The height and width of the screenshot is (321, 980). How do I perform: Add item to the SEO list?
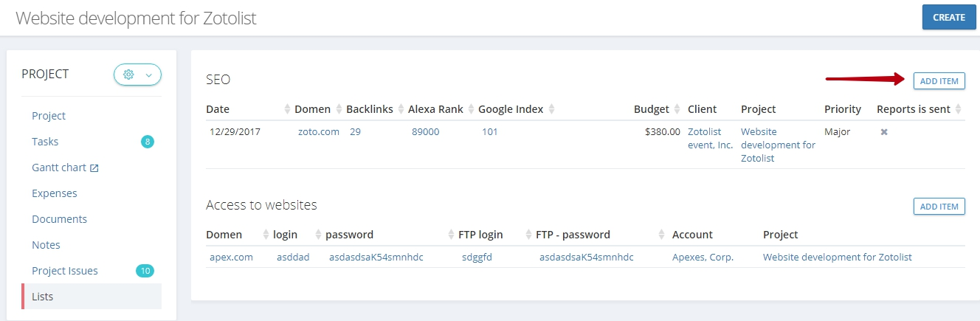(x=939, y=80)
